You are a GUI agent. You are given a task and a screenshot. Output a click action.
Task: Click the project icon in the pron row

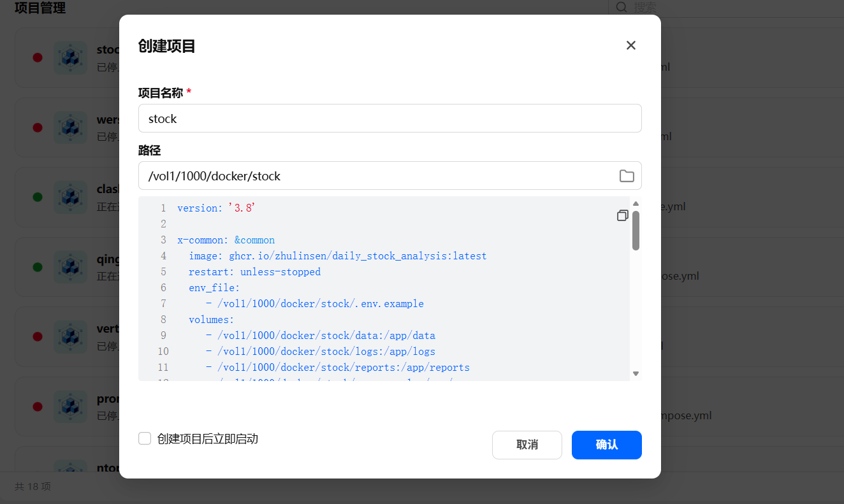(70, 407)
